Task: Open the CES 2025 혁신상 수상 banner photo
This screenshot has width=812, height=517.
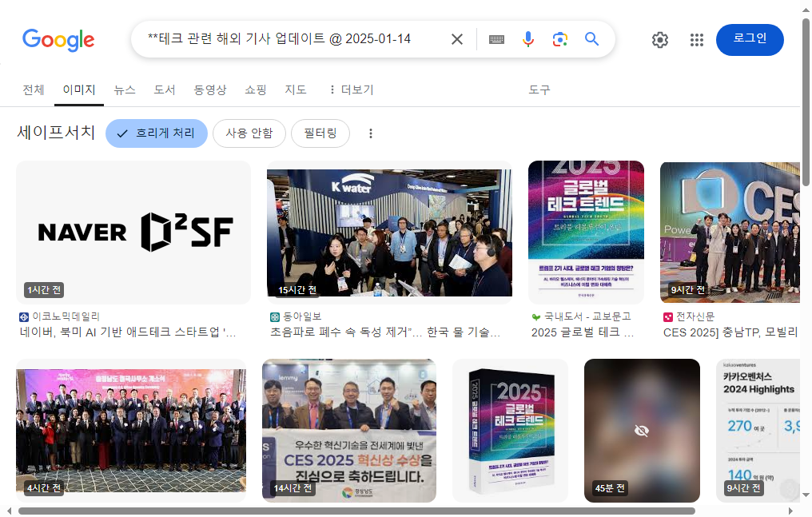Action: coord(349,431)
